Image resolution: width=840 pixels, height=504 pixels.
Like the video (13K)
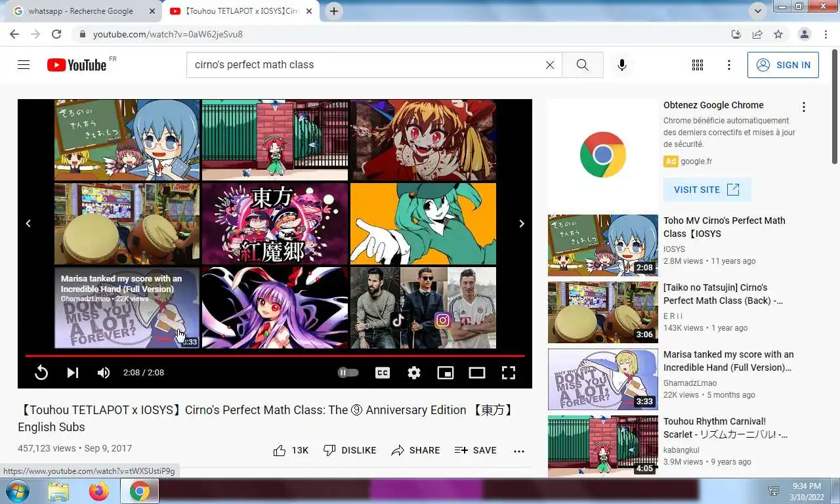[x=291, y=450]
